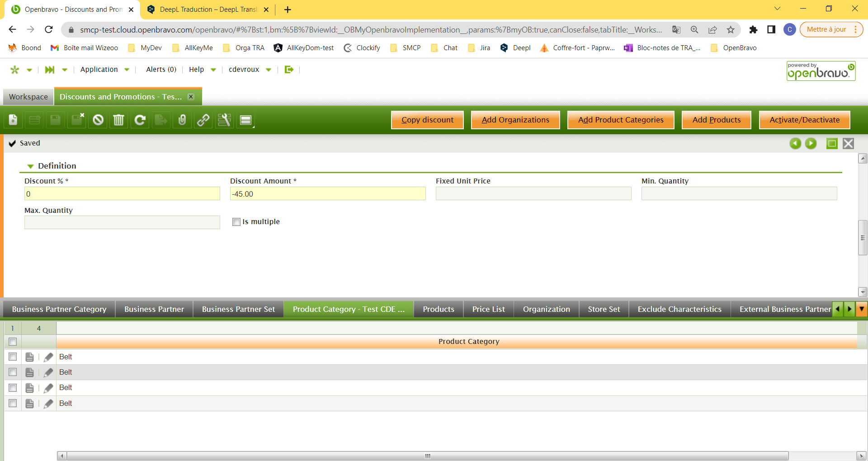
Task: Open attachments with the paperclip icon
Action: point(182,120)
